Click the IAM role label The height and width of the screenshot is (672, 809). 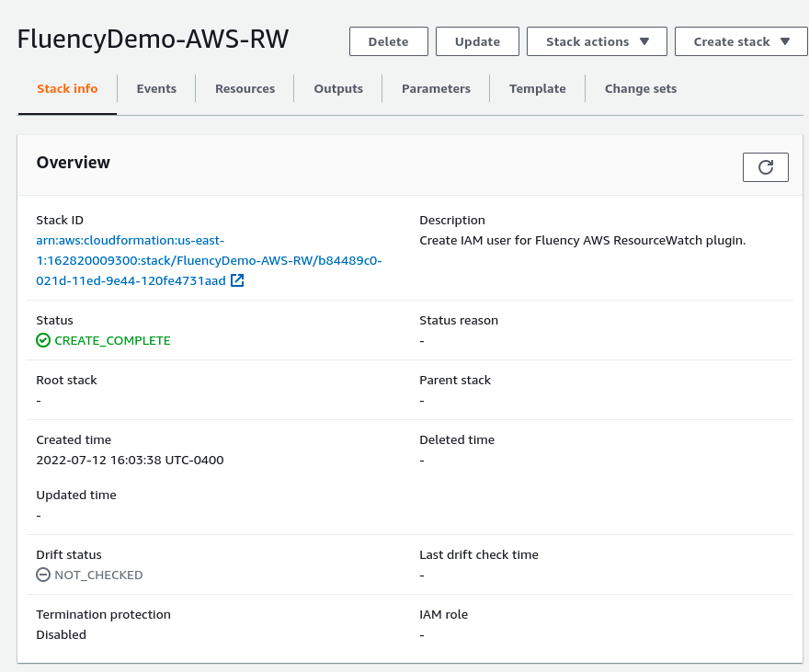click(x=444, y=614)
